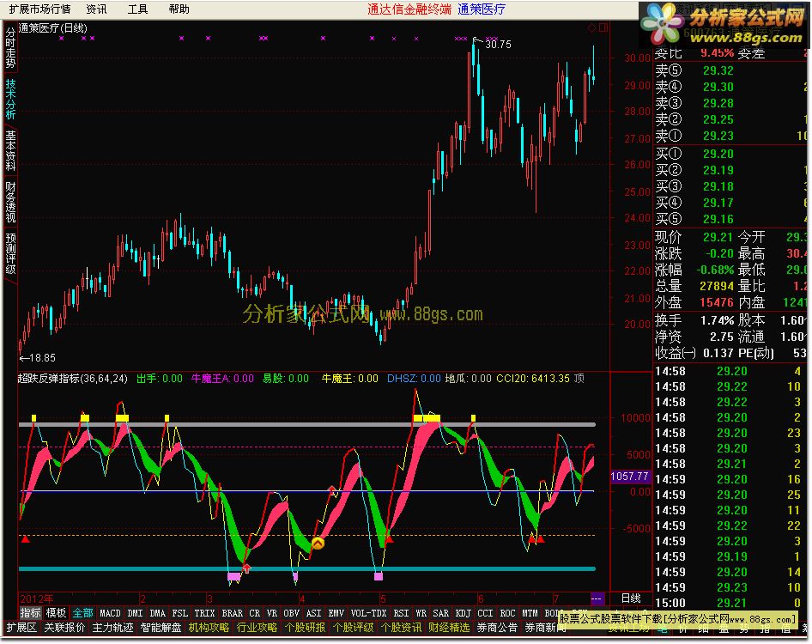812x644 pixels.
Task: Switch indicator to WR
Action: 421,613
